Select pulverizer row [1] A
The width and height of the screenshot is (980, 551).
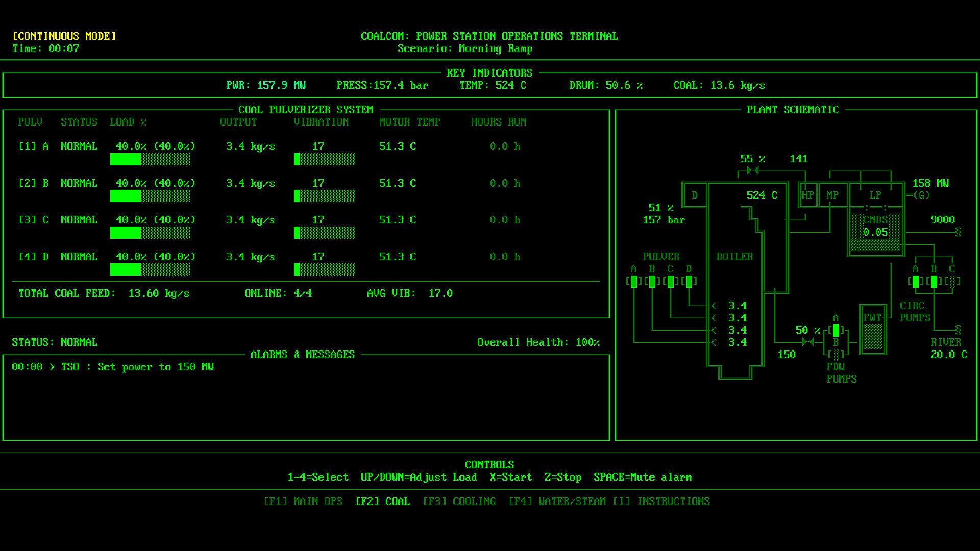[x=34, y=146]
